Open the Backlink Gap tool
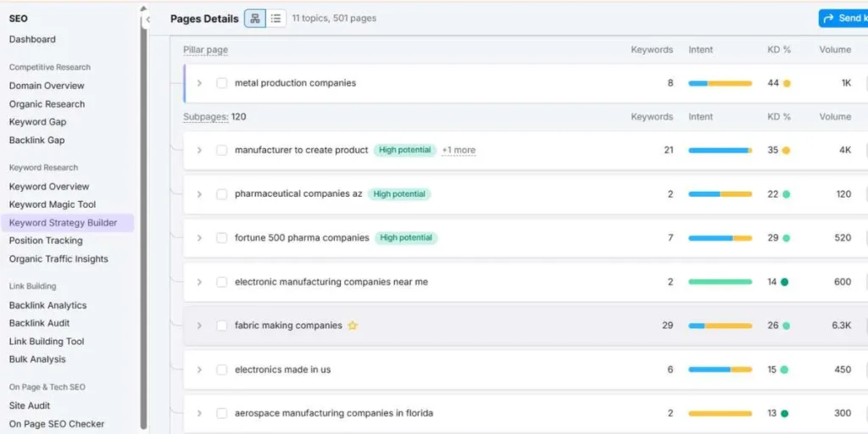This screenshot has height=434, width=868. [x=36, y=140]
